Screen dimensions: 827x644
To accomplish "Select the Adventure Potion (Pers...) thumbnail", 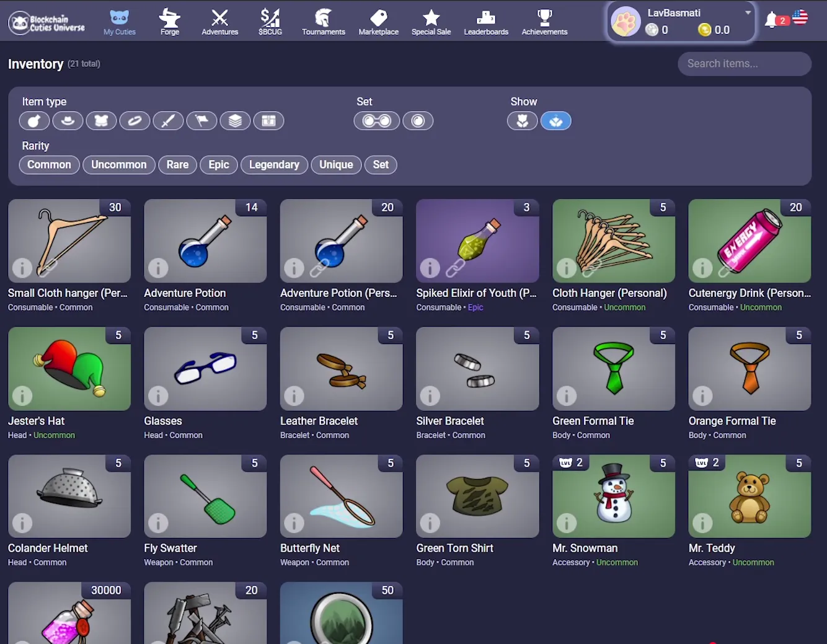I will 342,241.
